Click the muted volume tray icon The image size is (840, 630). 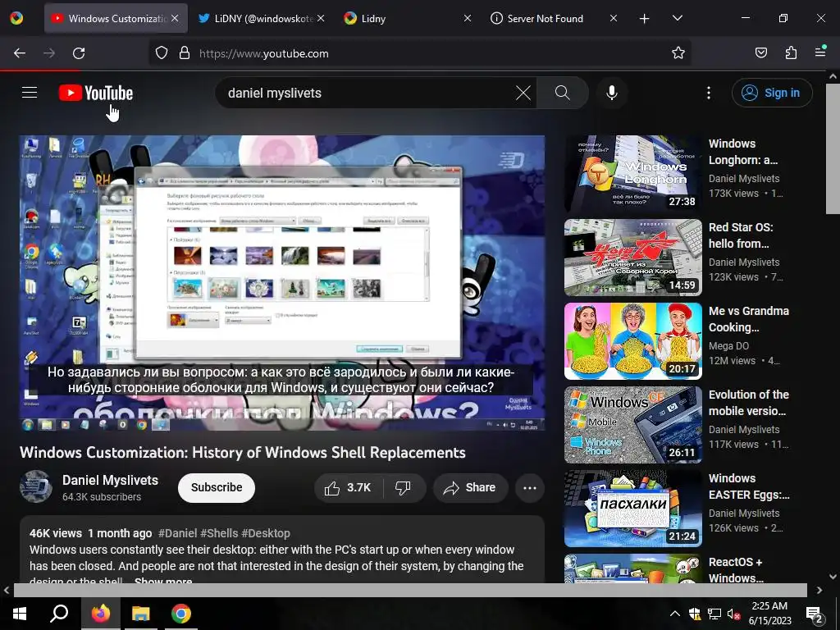733,614
